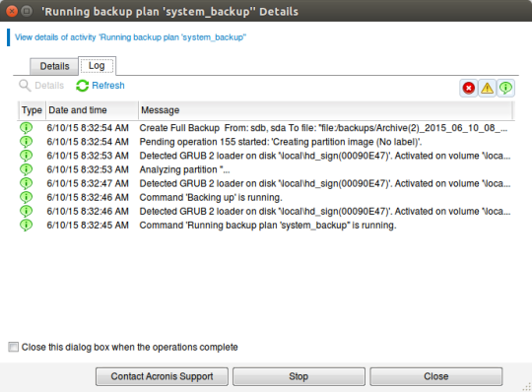Select info icon for 8:32:47 AM row
Viewport: 532px width, 392px height.
[x=27, y=183]
